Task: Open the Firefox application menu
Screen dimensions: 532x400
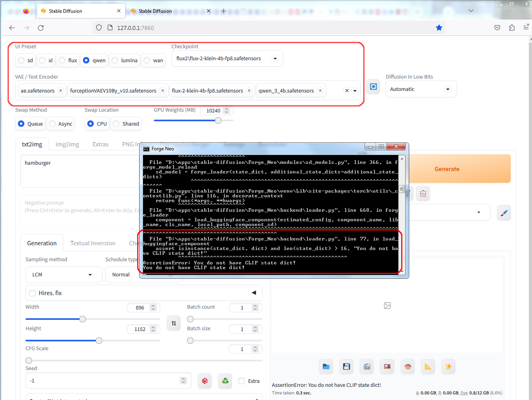Action: [526, 28]
